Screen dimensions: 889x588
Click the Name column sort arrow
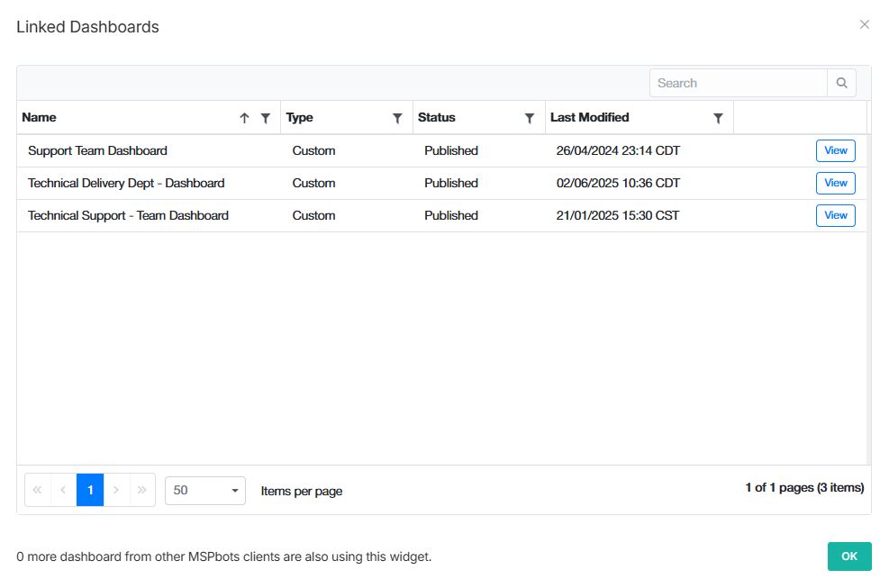click(x=244, y=118)
